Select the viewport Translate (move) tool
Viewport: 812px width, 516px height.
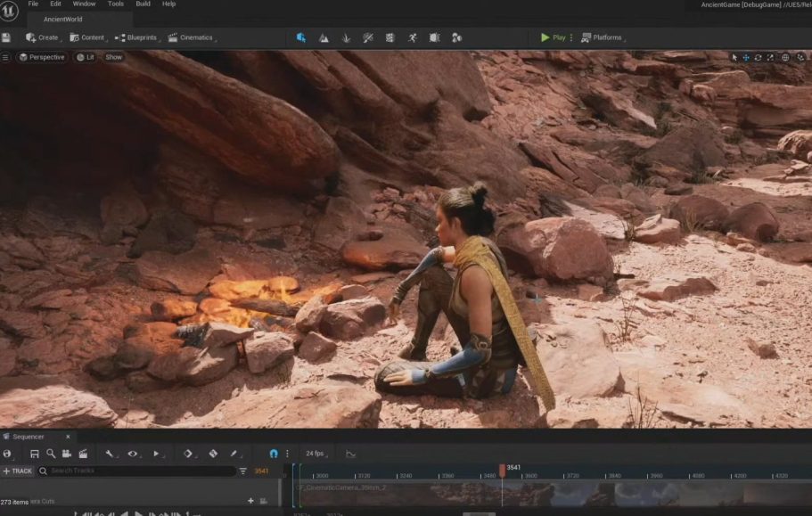pos(746,57)
